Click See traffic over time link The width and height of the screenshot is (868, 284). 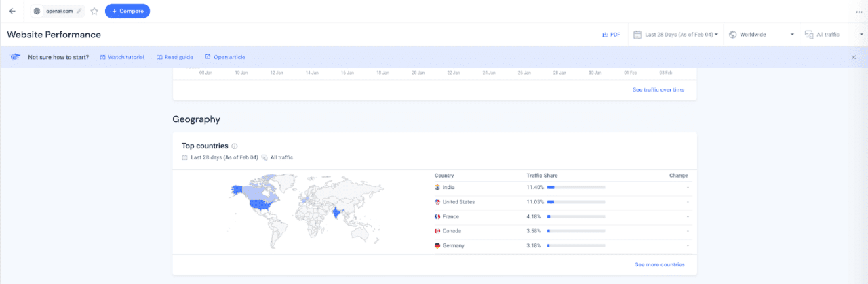(x=658, y=89)
